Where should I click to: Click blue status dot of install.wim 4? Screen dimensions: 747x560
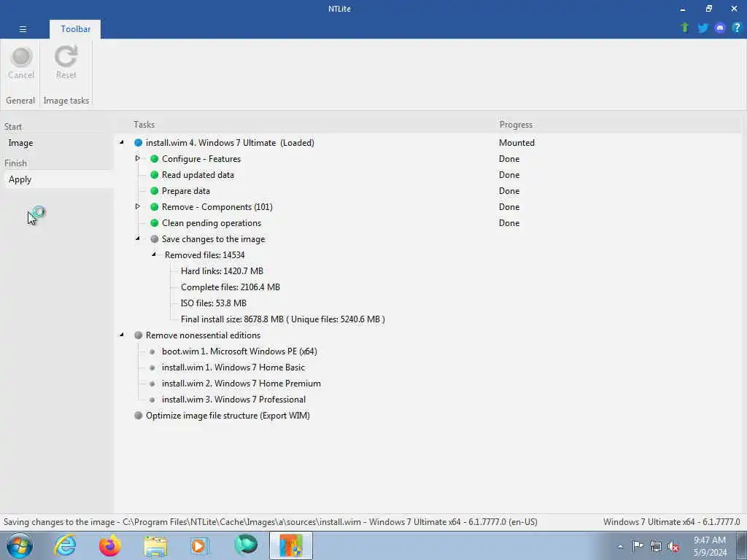pos(138,142)
